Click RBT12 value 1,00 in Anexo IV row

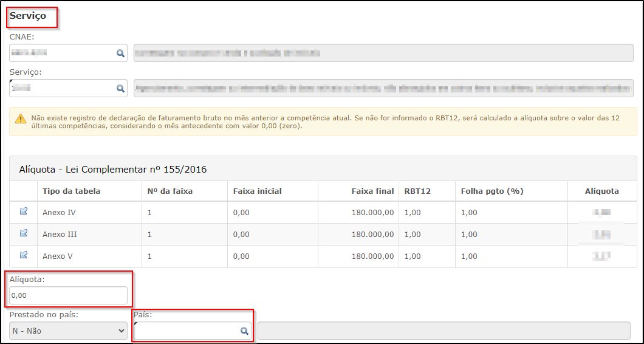point(413,213)
